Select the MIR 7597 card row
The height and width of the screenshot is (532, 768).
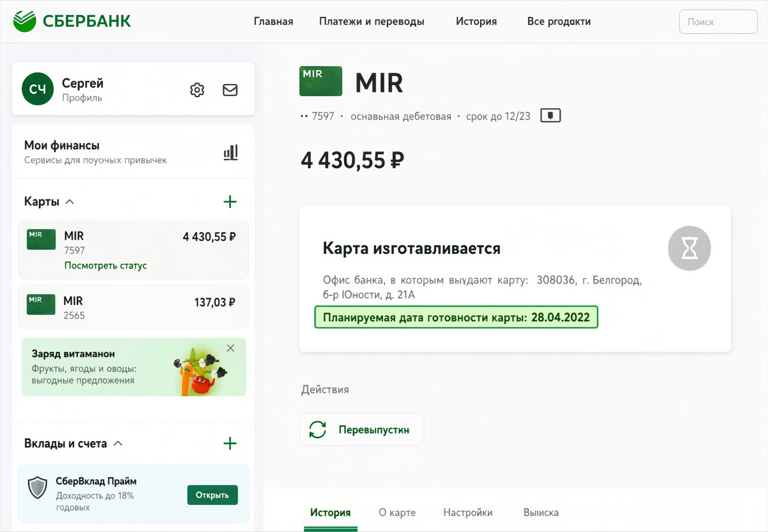pos(134,249)
